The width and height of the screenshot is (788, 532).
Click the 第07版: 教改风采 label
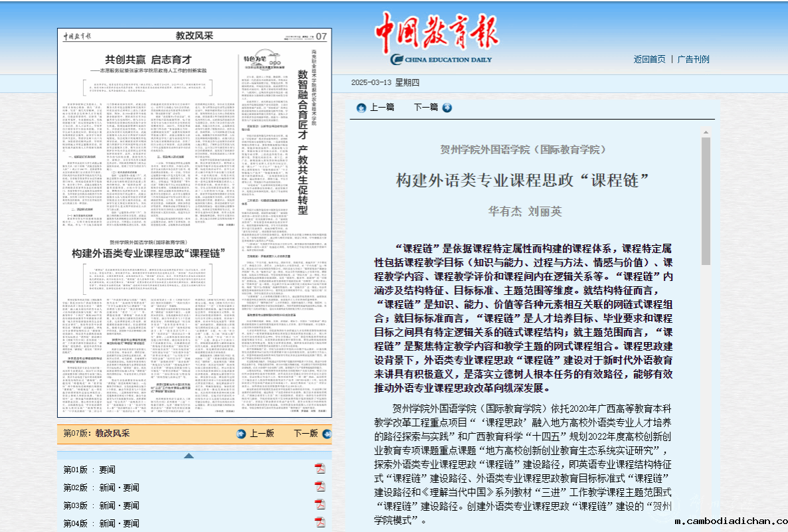[96, 434]
